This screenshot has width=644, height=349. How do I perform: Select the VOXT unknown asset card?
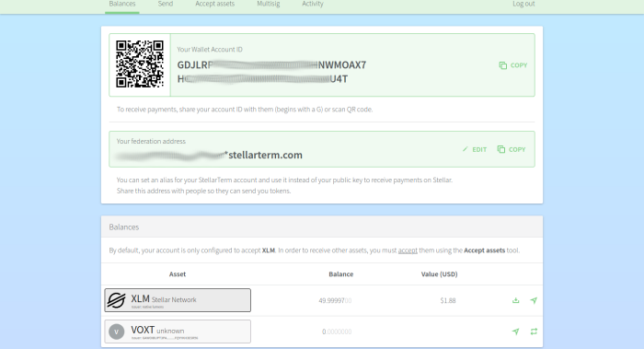pyautogui.click(x=178, y=332)
